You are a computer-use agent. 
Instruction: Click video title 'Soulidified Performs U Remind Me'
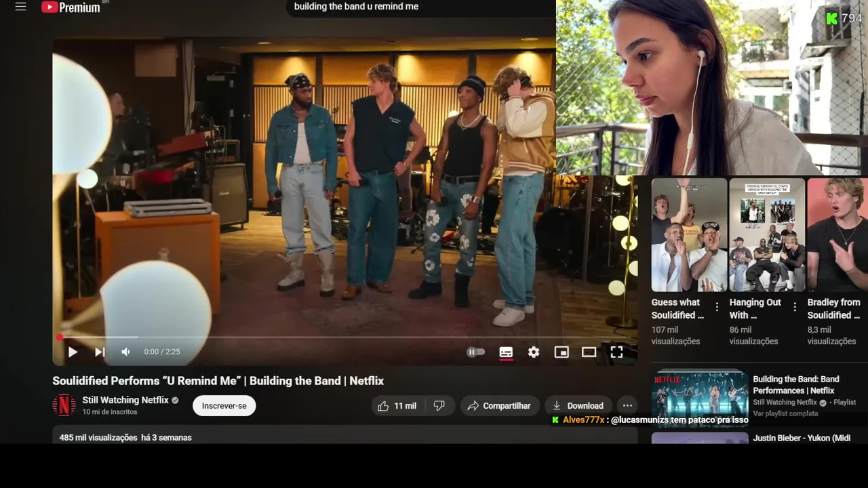218,381
